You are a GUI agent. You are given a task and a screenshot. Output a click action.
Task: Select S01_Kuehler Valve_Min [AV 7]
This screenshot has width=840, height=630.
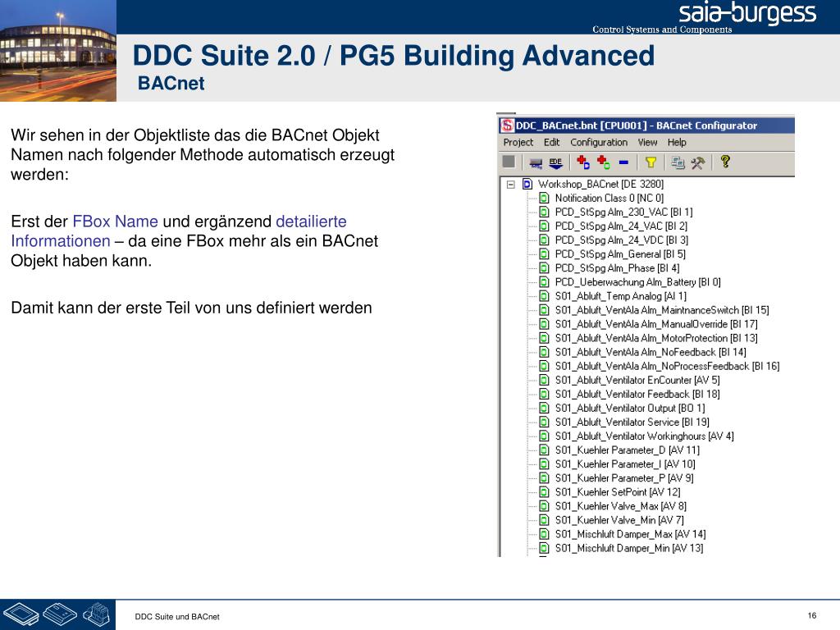pyautogui.click(x=619, y=519)
